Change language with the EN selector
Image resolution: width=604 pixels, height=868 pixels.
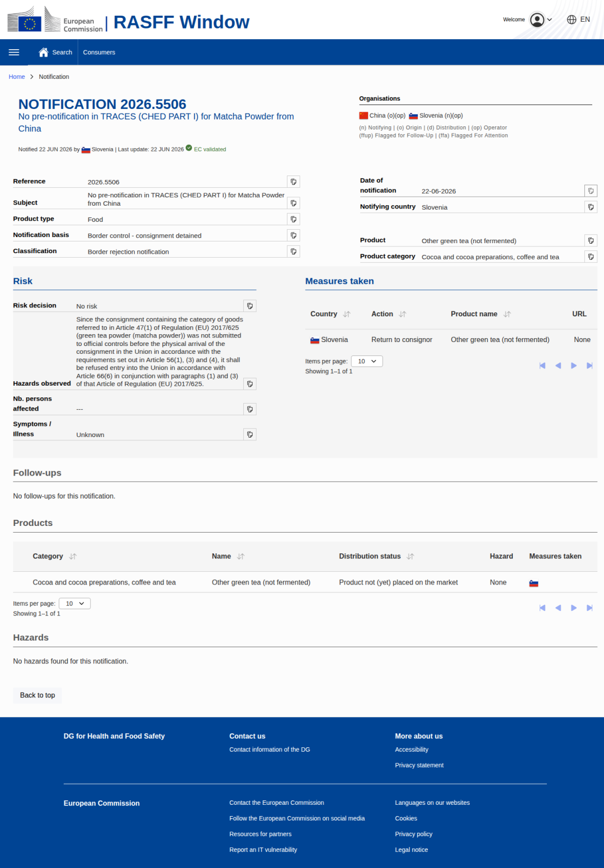point(578,20)
